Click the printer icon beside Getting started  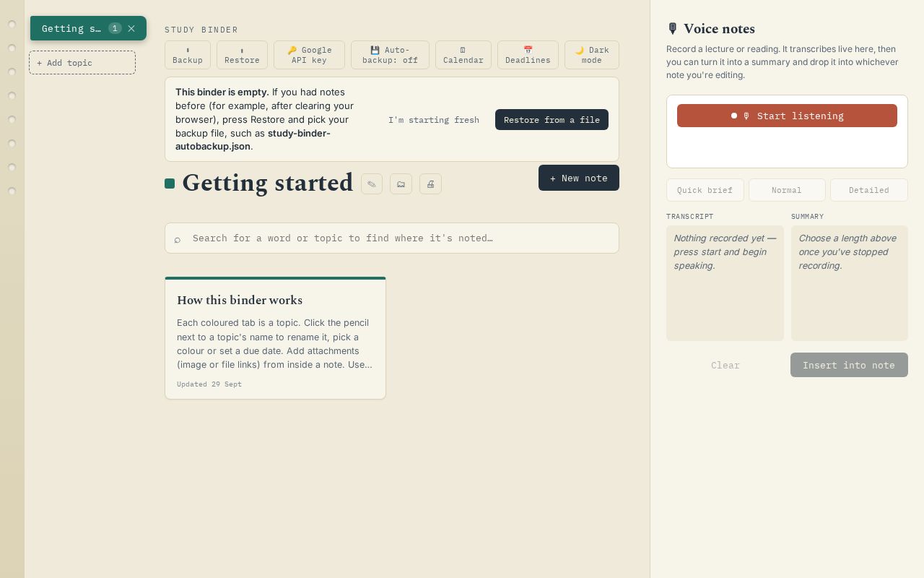click(x=430, y=184)
